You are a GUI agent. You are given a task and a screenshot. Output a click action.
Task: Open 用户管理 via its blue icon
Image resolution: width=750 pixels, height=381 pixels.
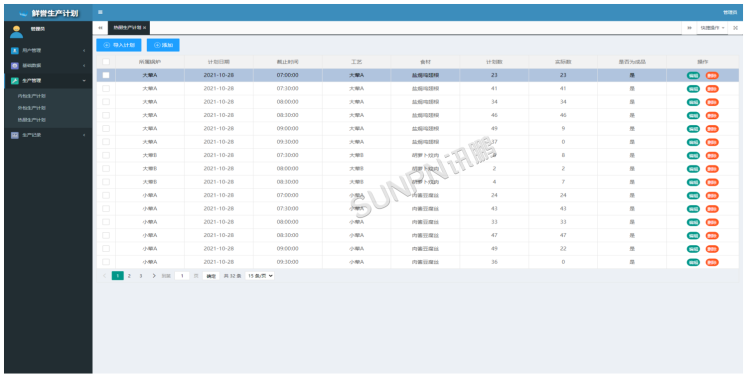tap(15, 51)
